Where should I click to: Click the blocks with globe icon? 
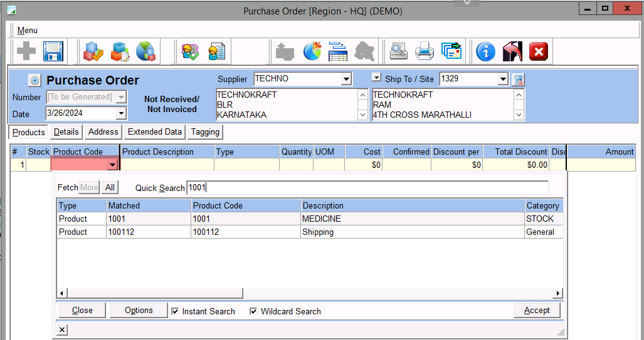pos(145,51)
